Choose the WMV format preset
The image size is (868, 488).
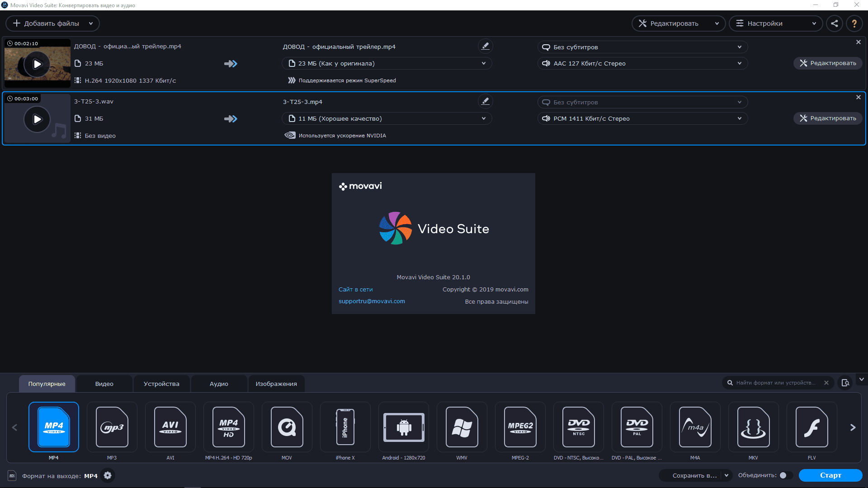462,427
